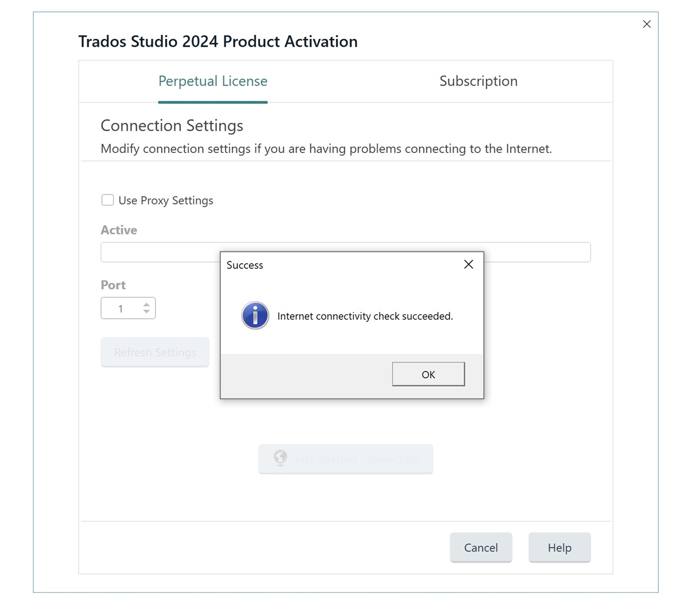Decrement the Port value with the down arrow

(146, 313)
